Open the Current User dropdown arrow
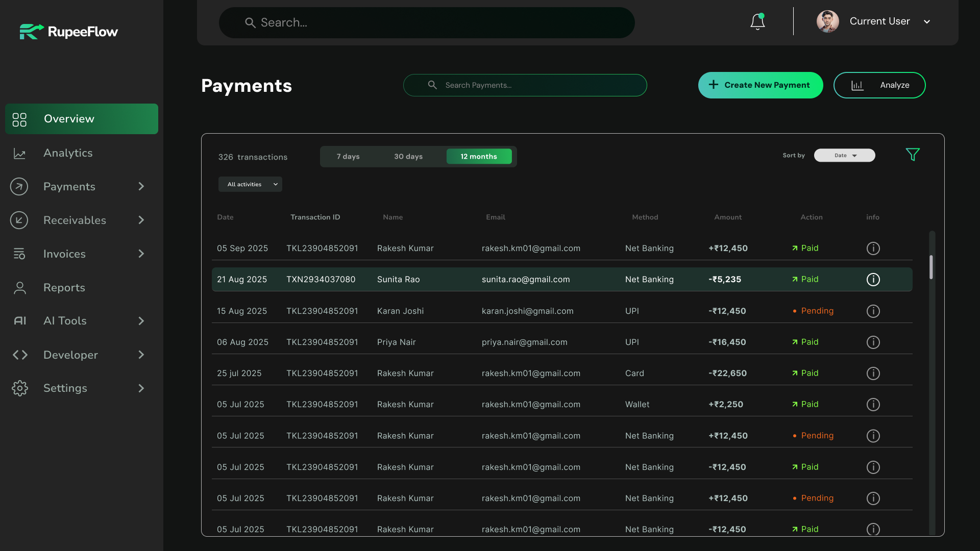This screenshot has height=551, width=980. pos(927,22)
